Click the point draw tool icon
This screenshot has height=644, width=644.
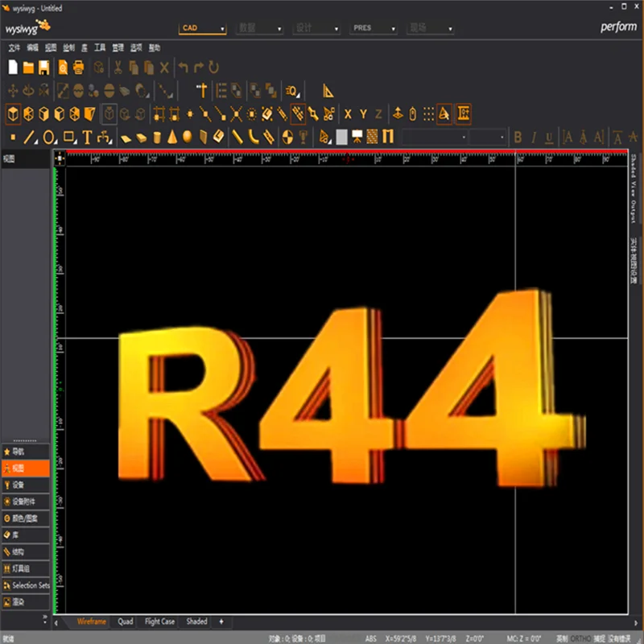click(13, 137)
